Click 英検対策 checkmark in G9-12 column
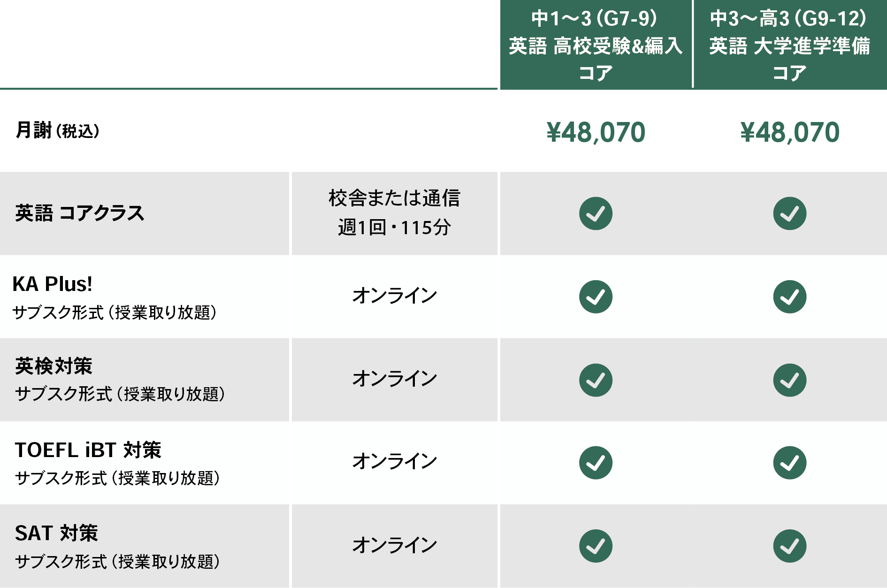Viewport: 887px width, 588px height. click(x=789, y=380)
